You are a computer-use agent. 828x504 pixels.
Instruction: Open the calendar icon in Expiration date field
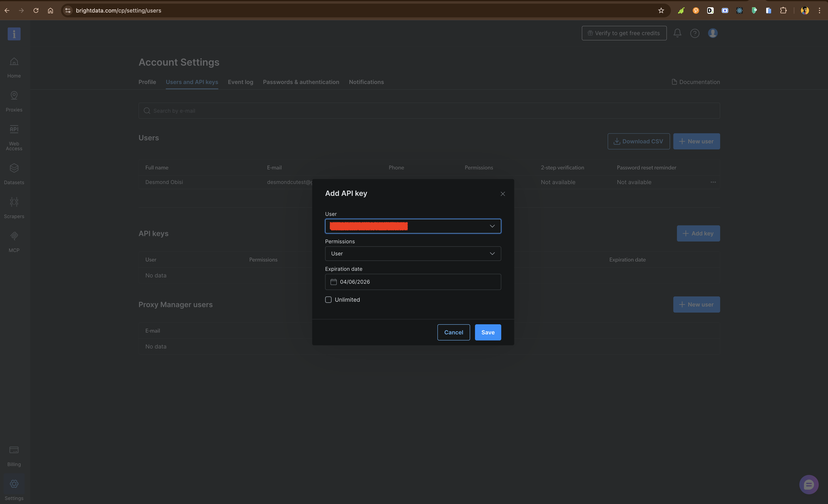pyautogui.click(x=333, y=282)
